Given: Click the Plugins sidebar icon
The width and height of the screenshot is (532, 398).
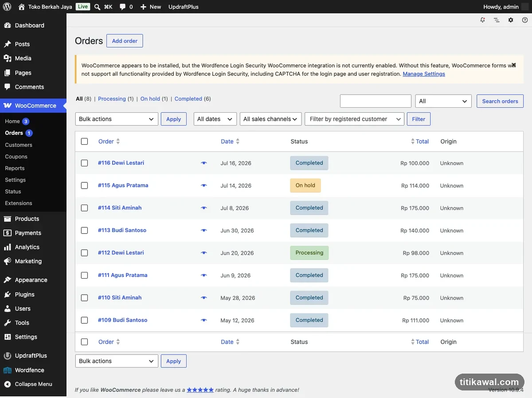Looking at the screenshot, I should pyautogui.click(x=8, y=294).
